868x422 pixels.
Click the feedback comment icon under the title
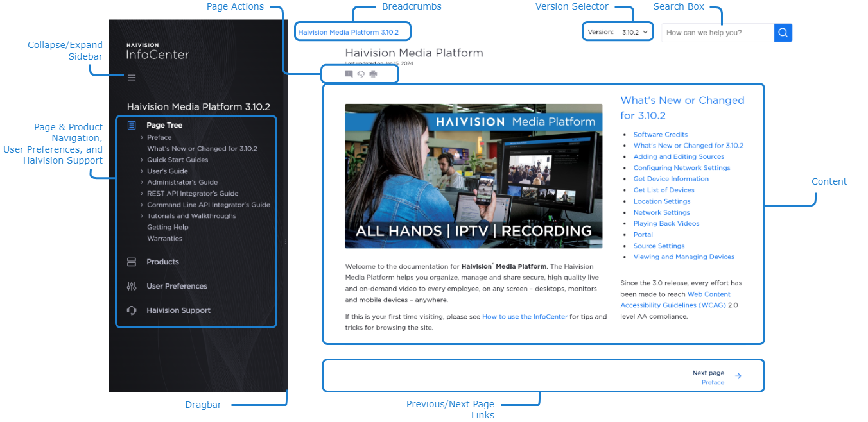349,74
